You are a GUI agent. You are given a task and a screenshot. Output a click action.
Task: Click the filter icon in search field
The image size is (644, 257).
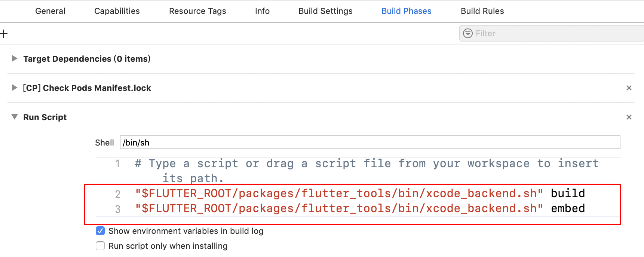(467, 33)
